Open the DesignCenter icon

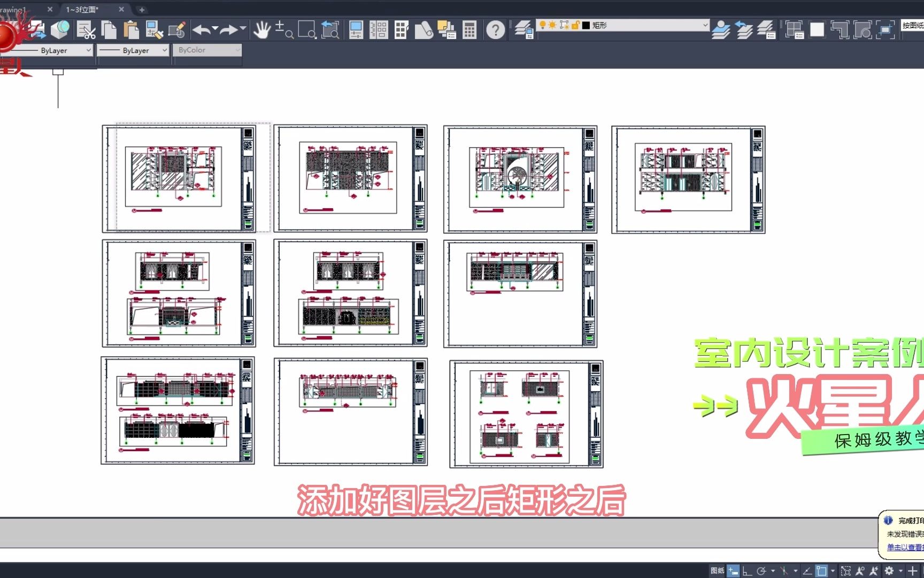pos(379,29)
